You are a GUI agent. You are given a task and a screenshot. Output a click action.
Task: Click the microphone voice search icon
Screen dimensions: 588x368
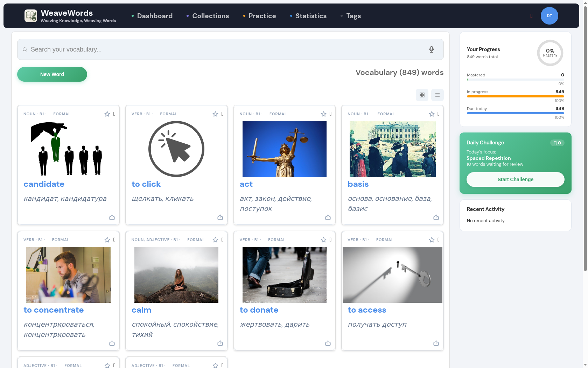point(432,49)
